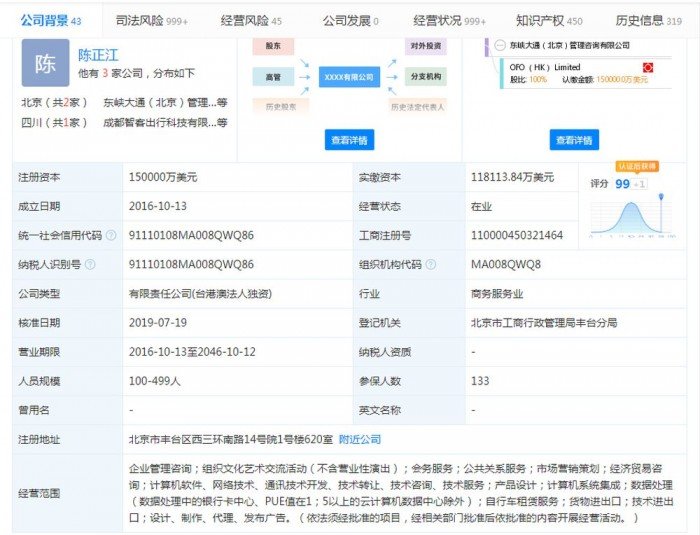This screenshot has width=700, height=535.
Task: Click the 历史法定代表人 box
Action: coord(417,107)
